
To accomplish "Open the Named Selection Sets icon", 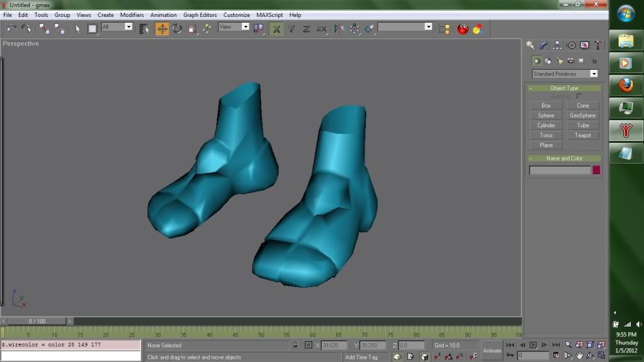I will point(444,29).
